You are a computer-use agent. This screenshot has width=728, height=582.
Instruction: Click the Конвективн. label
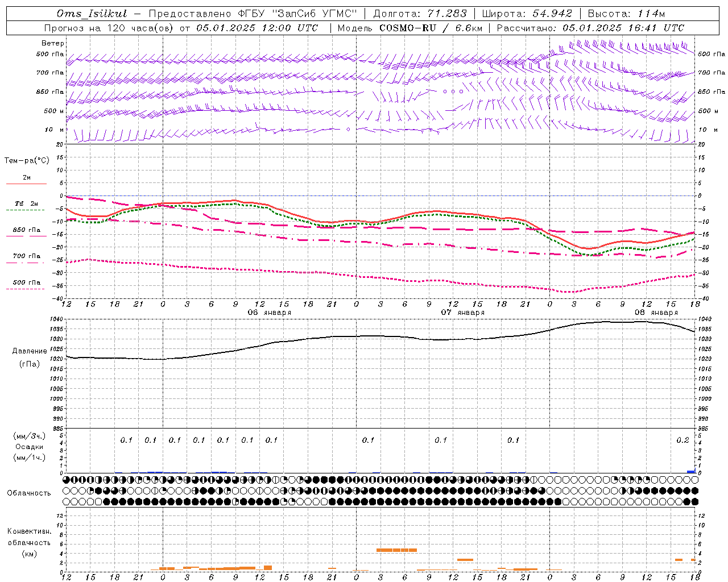pos(30,531)
